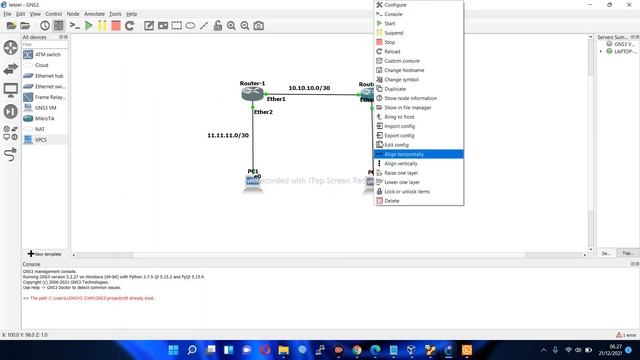Open File Explorer from taskbar
This screenshot has height=360, width=640.
tap(284, 350)
